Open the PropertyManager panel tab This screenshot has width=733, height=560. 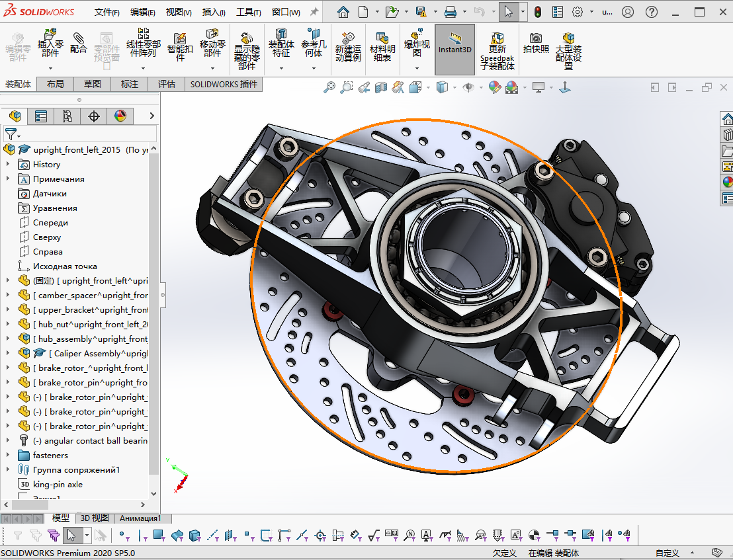coord(40,116)
